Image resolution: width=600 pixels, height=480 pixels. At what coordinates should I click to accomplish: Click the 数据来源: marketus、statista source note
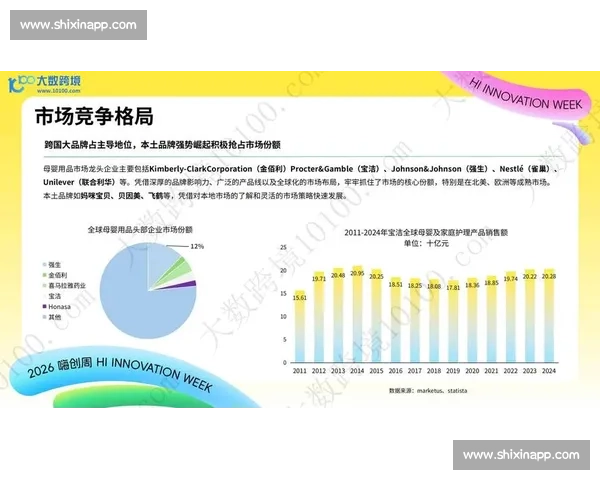pos(428,391)
